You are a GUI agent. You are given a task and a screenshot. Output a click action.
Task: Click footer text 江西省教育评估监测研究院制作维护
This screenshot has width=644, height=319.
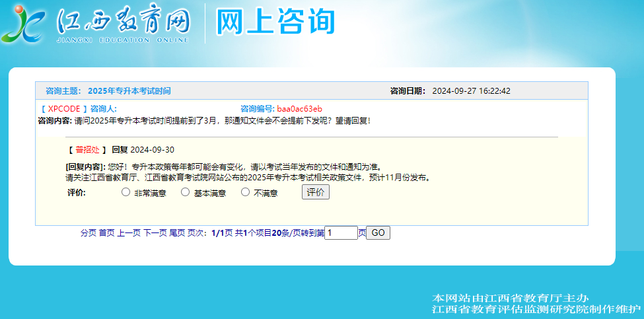click(536, 309)
